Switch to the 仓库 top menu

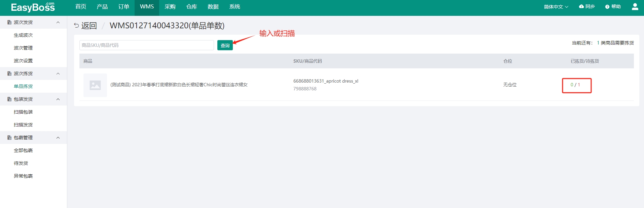point(191,7)
